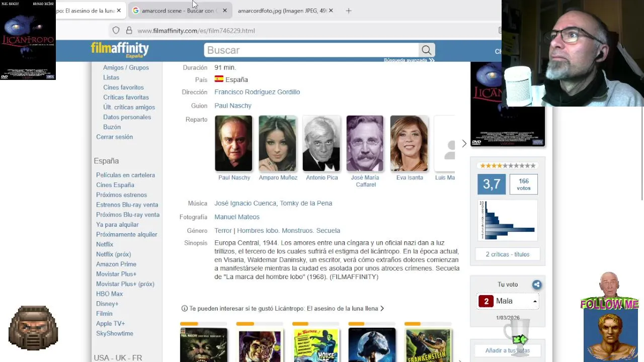Open a new browser tab

(x=348, y=11)
